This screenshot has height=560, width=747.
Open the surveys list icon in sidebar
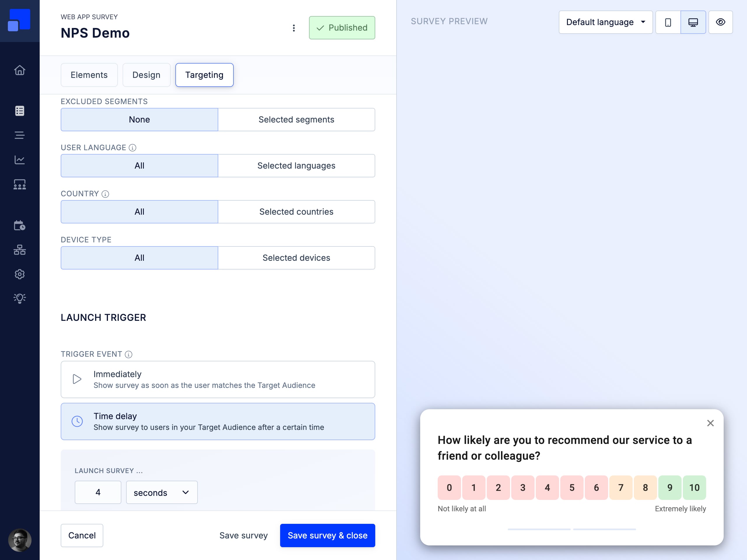pyautogui.click(x=20, y=111)
